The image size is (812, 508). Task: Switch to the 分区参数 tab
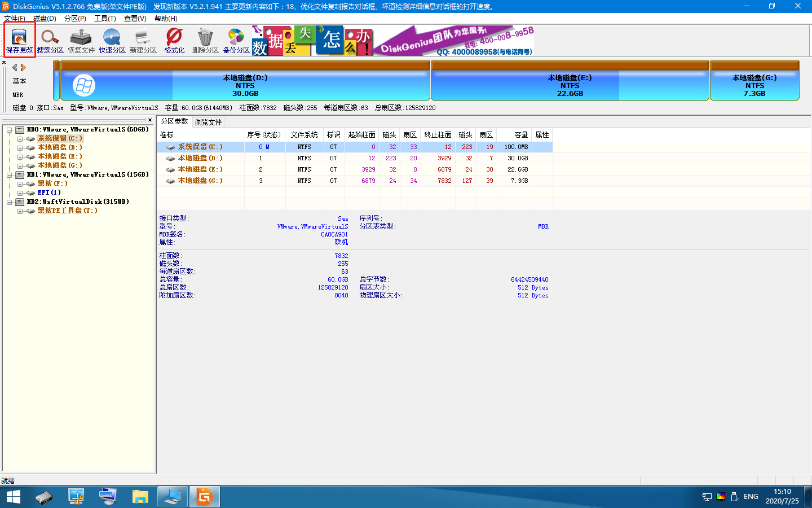[x=175, y=121]
